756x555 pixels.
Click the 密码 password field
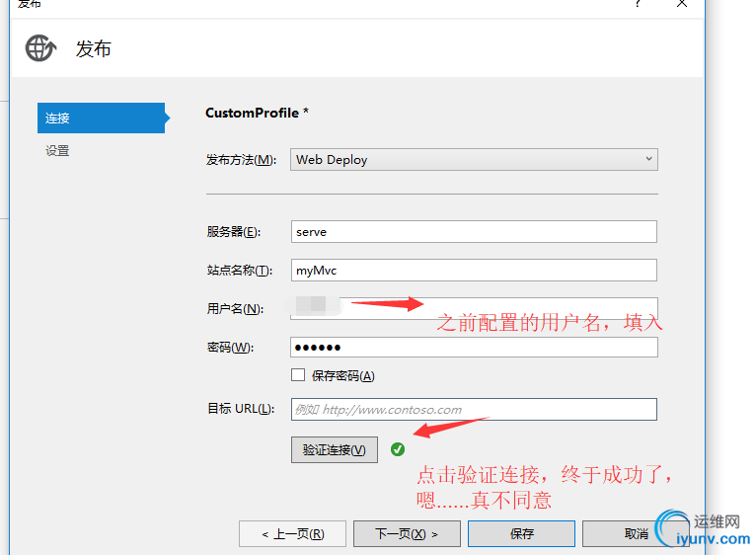[474, 347]
